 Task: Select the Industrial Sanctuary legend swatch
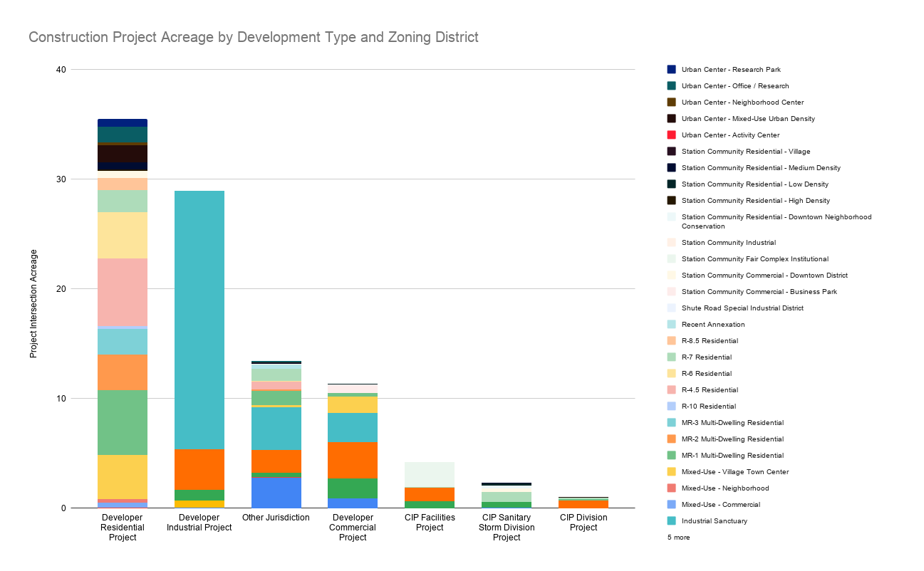coord(672,521)
